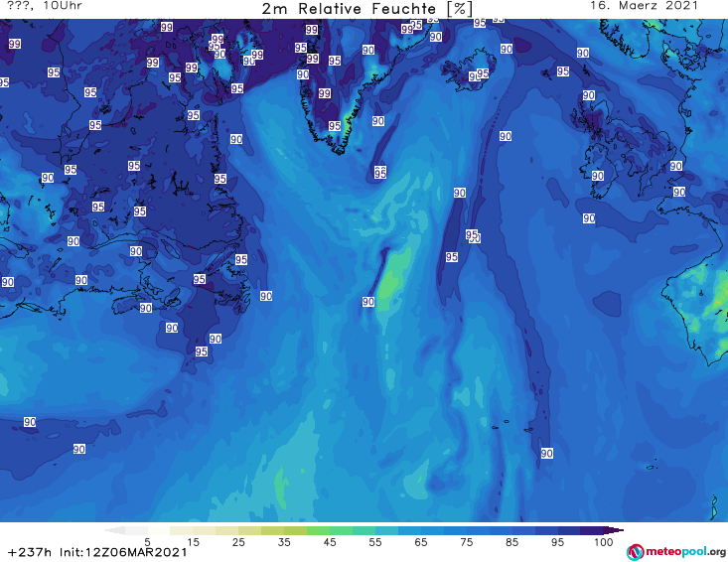Click the color scale tick label '65'
The height and width of the screenshot is (562, 728).
421,542
